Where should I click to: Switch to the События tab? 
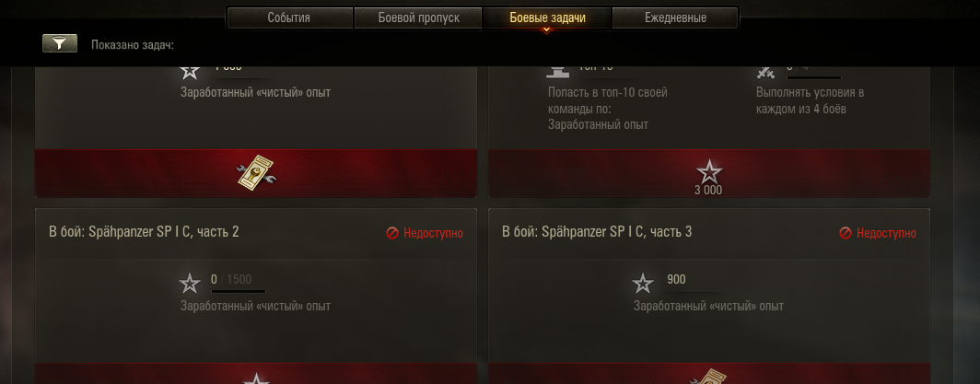tap(289, 17)
